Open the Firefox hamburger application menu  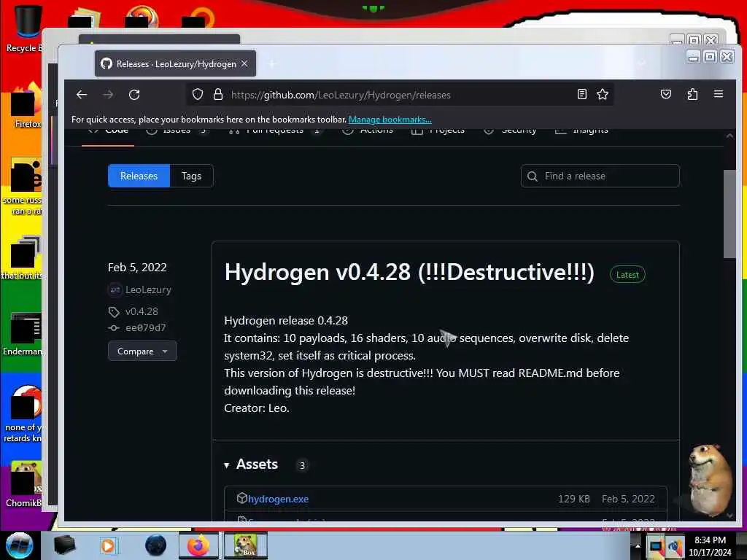click(719, 94)
